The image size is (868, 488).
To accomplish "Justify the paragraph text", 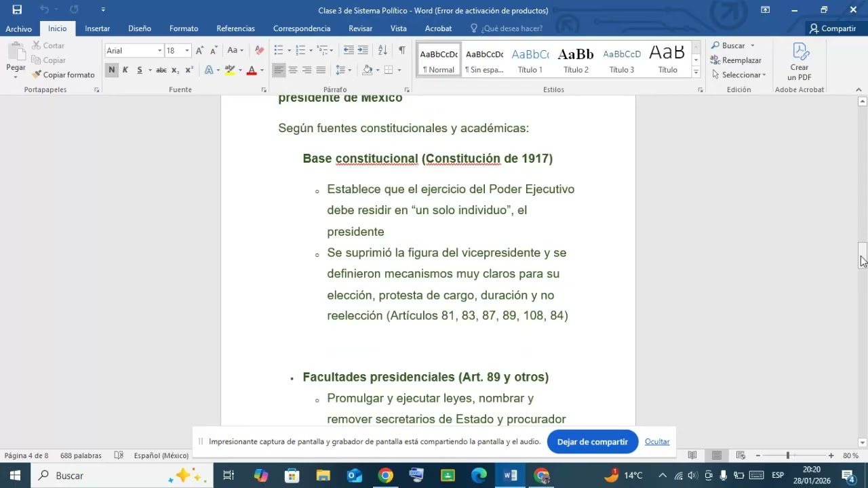I will (321, 70).
